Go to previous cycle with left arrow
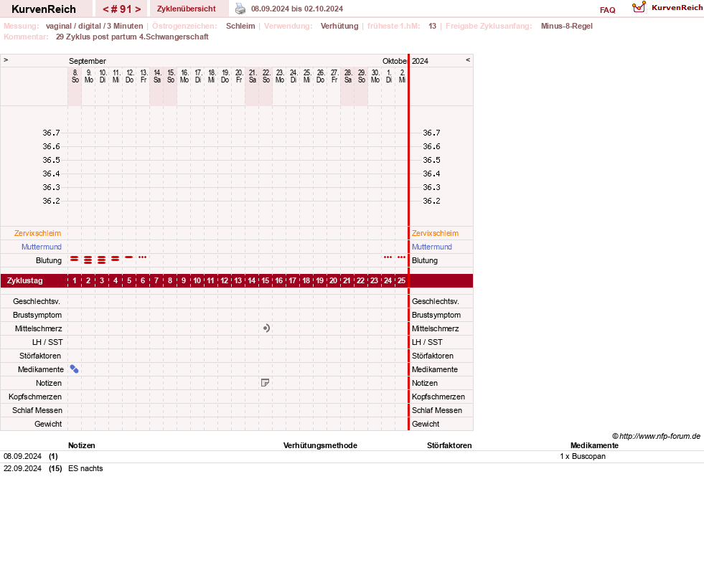The image size is (704, 588). (106, 9)
